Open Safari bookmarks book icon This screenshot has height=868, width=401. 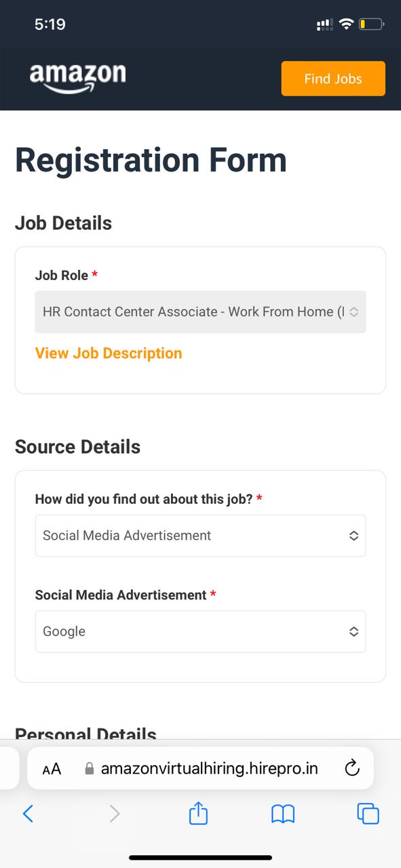point(283,814)
